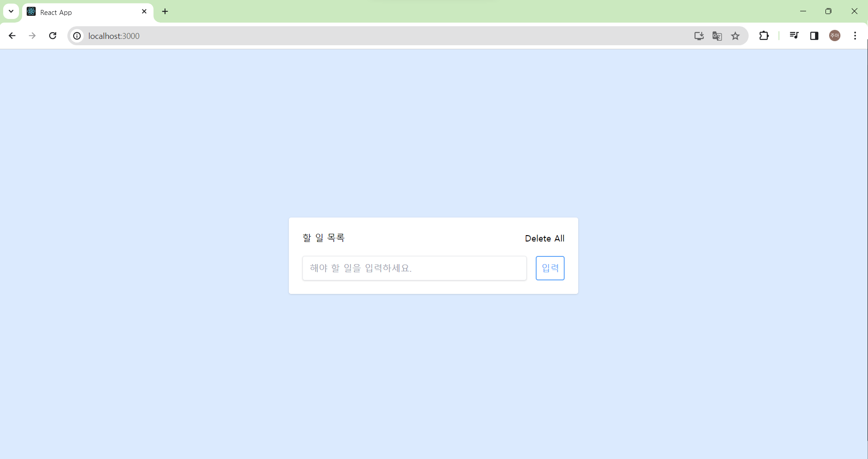This screenshot has height=459, width=868.
Task: Minimize the browser window
Action: [x=803, y=11]
